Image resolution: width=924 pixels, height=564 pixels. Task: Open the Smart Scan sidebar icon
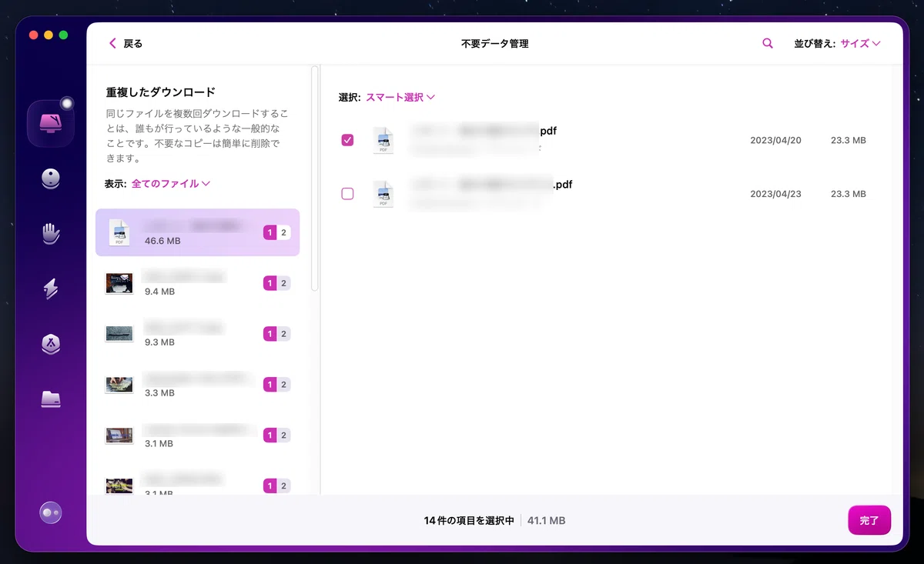tap(51, 123)
